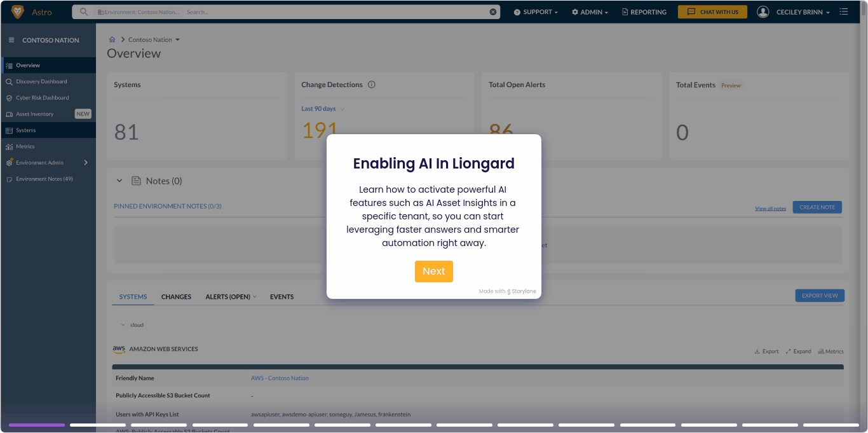Click the Environment: Contoso Nation search chip
Viewport: 868px width, 433px height.
point(140,12)
